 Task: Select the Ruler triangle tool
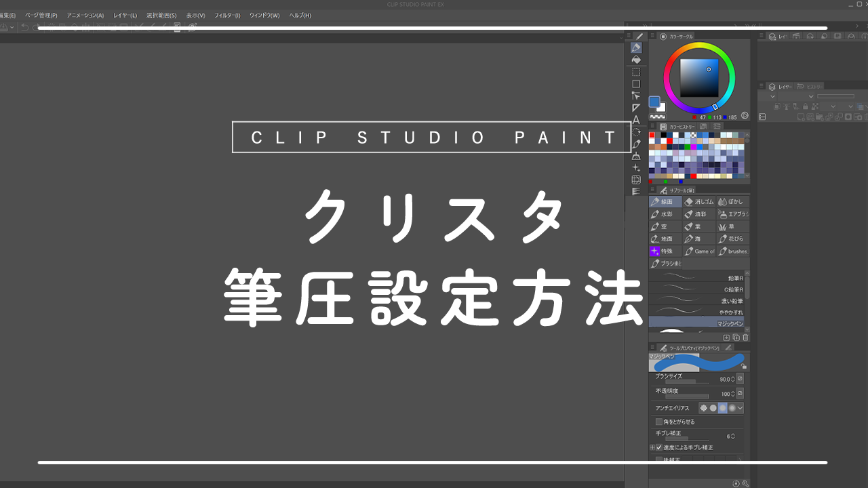point(636,108)
